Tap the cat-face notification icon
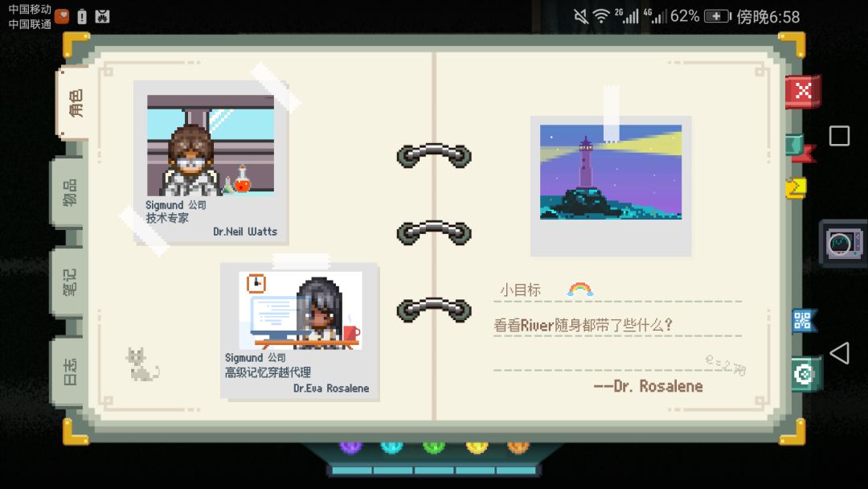 (x=102, y=17)
